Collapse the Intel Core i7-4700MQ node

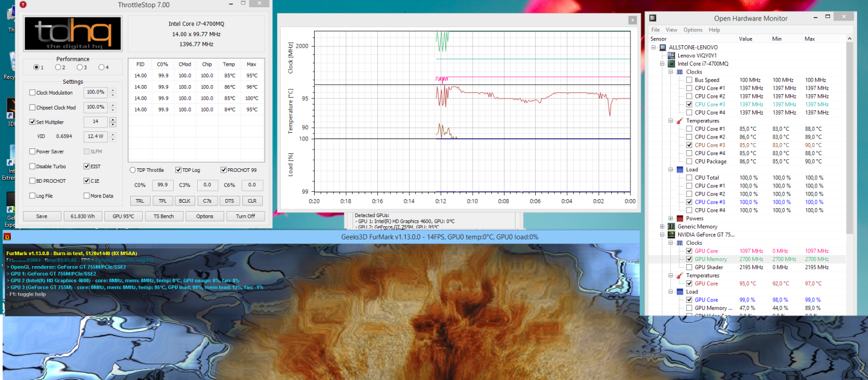[663, 63]
